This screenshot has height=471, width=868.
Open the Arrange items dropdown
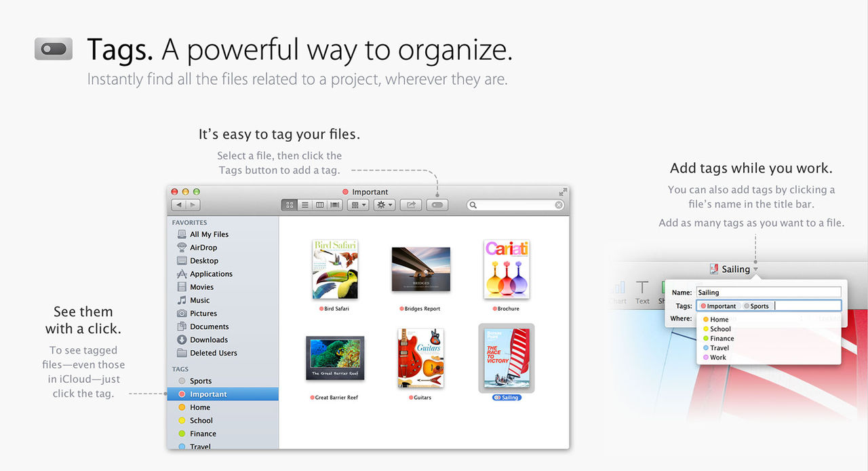[357, 205]
